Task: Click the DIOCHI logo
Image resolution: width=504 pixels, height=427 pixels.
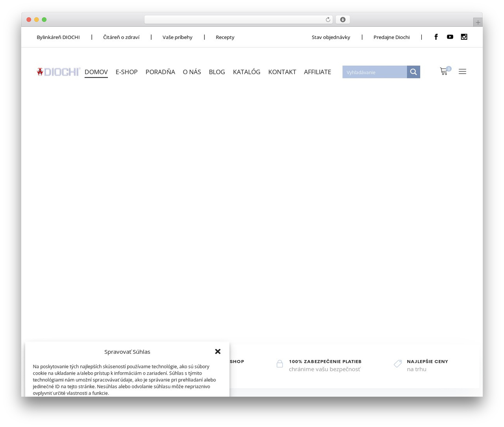Action: (58, 72)
